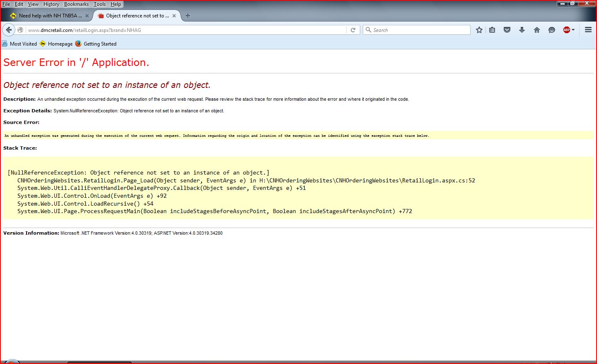Open the History menu
This screenshot has height=364, width=597.
coord(51,4)
